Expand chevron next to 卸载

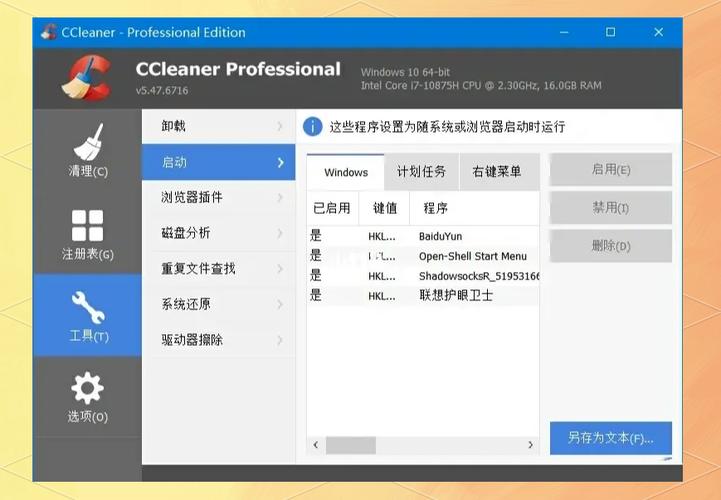(x=280, y=126)
